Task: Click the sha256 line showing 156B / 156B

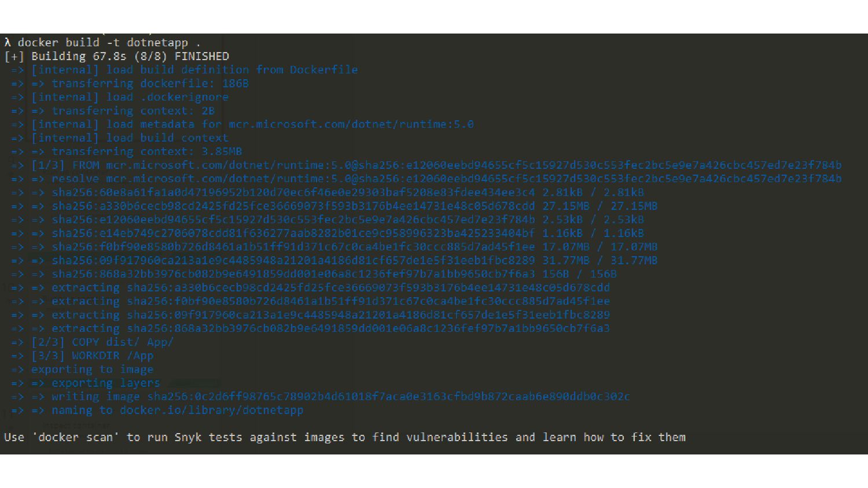Action: point(314,274)
